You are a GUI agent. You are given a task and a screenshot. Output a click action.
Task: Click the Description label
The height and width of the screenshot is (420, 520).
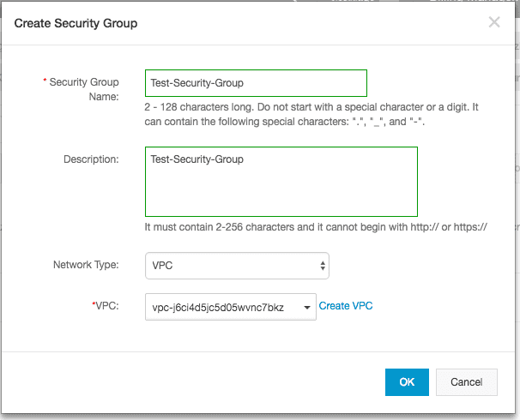click(x=91, y=159)
